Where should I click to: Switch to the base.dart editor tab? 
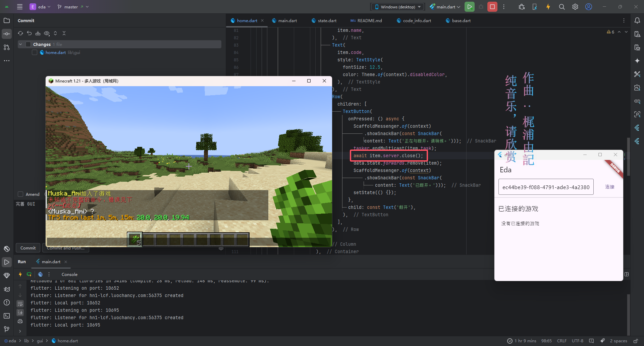click(458, 20)
